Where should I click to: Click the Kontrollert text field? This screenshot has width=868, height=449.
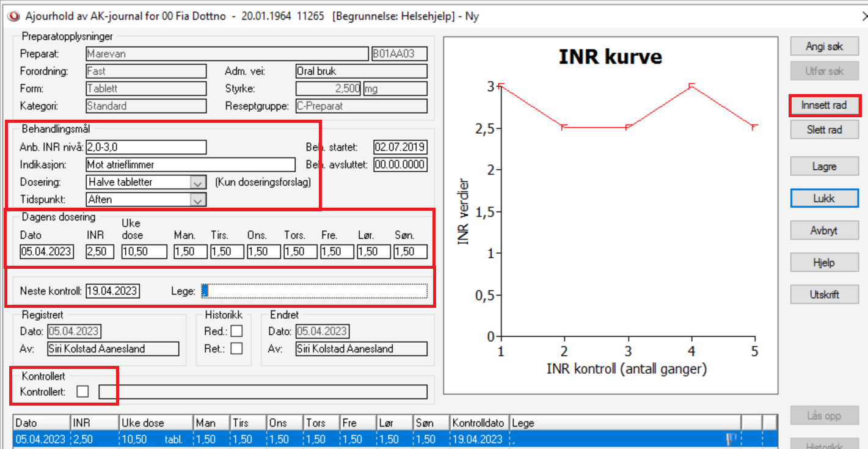click(x=263, y=392)
